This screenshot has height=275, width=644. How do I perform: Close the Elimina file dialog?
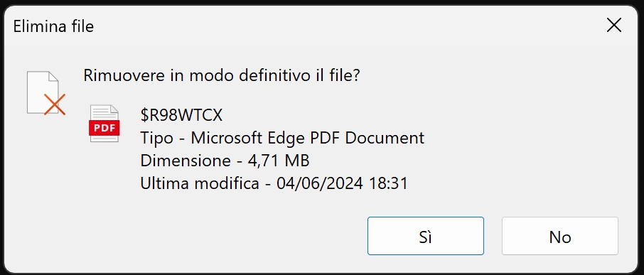(x=614, y=26)
